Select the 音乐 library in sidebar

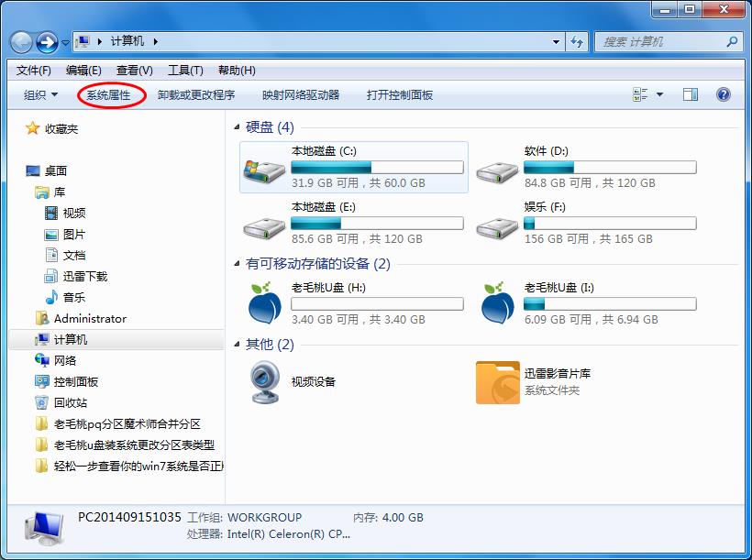pos(74,296)
